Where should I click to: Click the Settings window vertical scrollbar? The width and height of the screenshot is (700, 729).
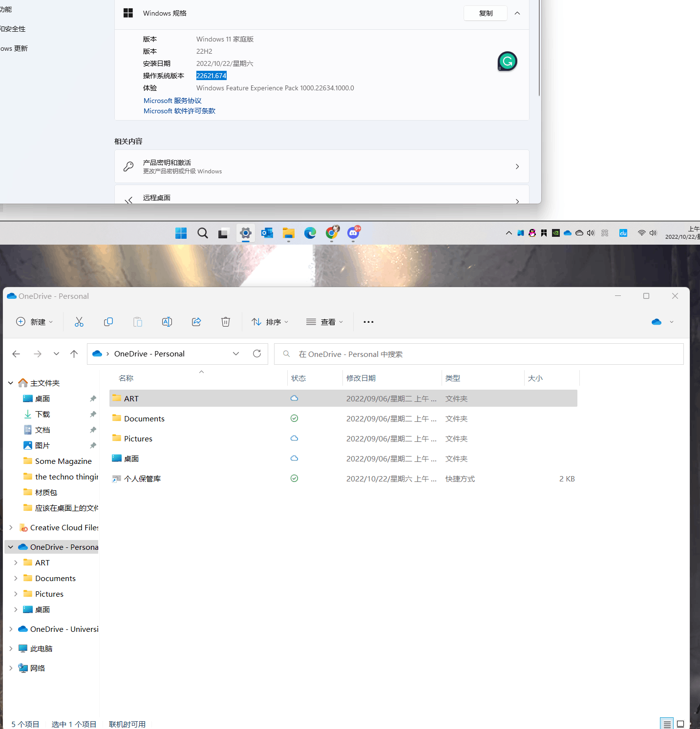539,49
